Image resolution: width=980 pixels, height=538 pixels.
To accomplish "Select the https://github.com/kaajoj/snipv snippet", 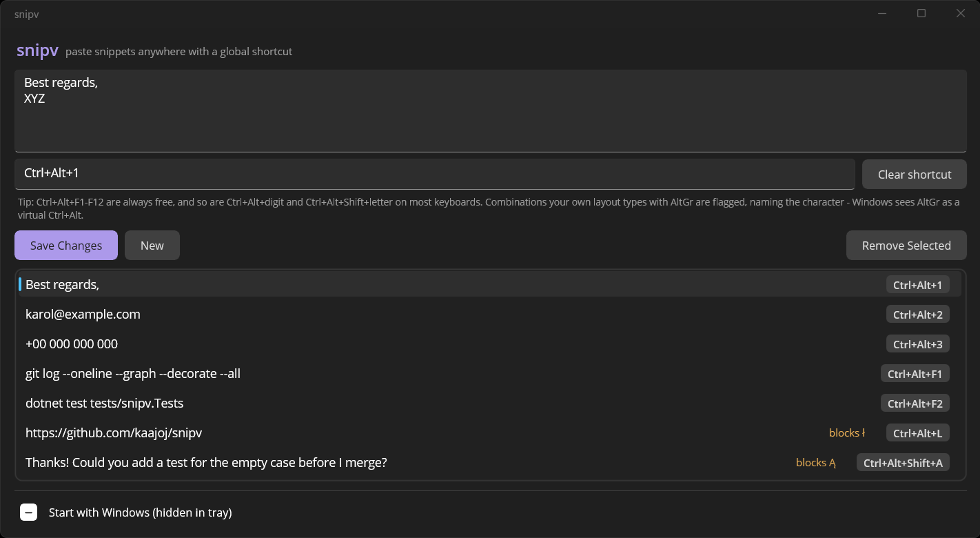I will click(x=490, y=432).
